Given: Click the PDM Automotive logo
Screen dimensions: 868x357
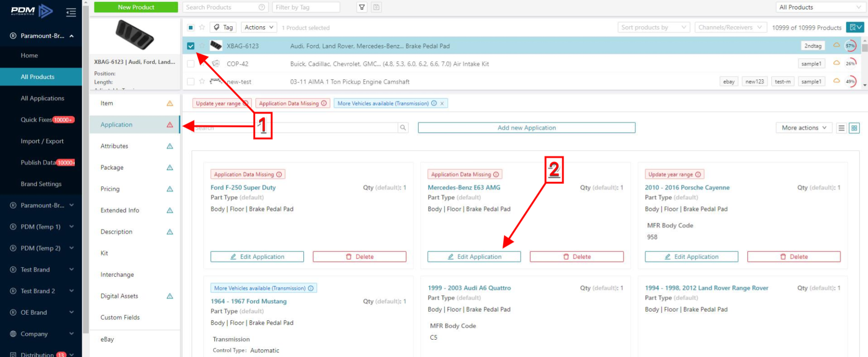Looking at the screenshot, I should pyautogui.click(x=31, y=11).
